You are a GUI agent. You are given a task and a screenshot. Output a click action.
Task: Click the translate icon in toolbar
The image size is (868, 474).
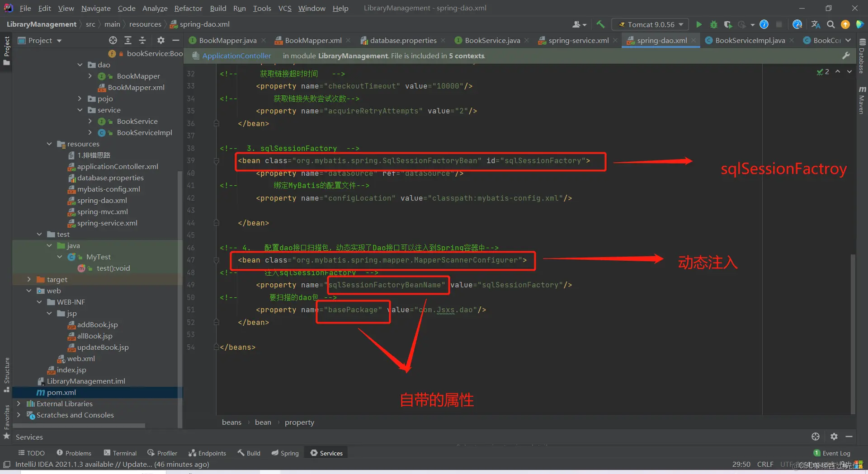coord(816,24)
